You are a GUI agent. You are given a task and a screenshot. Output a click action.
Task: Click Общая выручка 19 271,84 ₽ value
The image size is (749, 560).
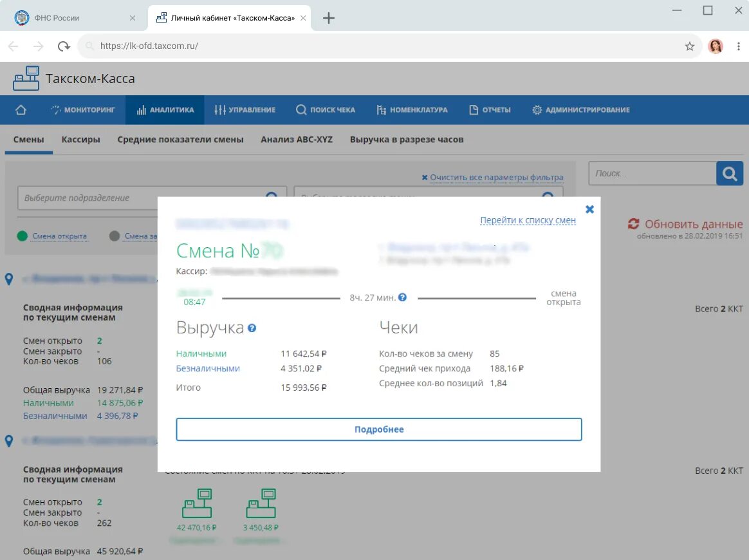click(120, 390)
